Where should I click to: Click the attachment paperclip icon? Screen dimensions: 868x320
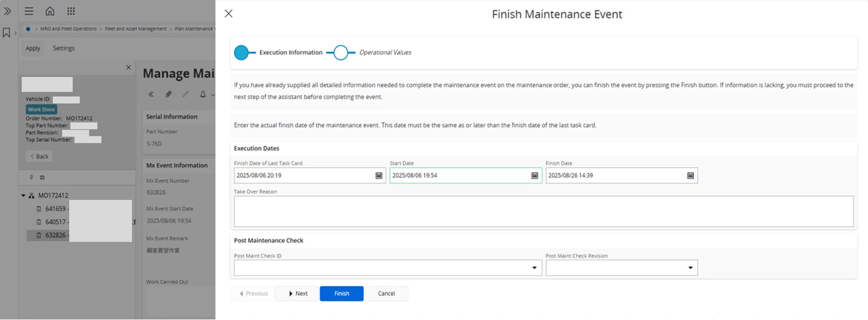pos(169,94)
